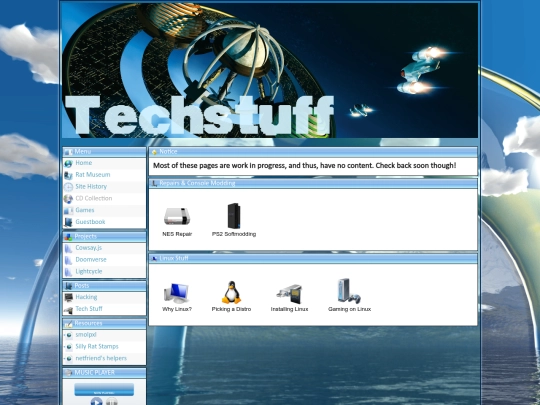Screen dimensions: 540x405
Task: Open the PS2 Softmodding console icon
Action: click(x=234, y=216)
